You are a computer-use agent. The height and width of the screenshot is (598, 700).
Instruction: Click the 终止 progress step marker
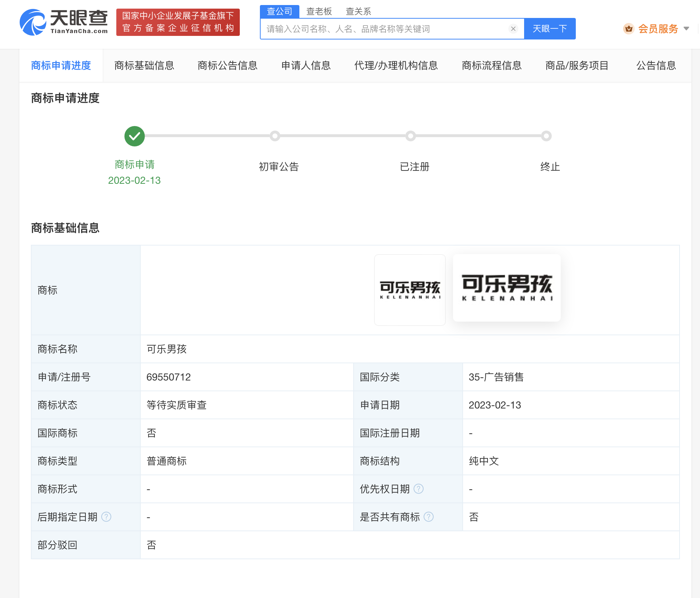tap(546, 136)
